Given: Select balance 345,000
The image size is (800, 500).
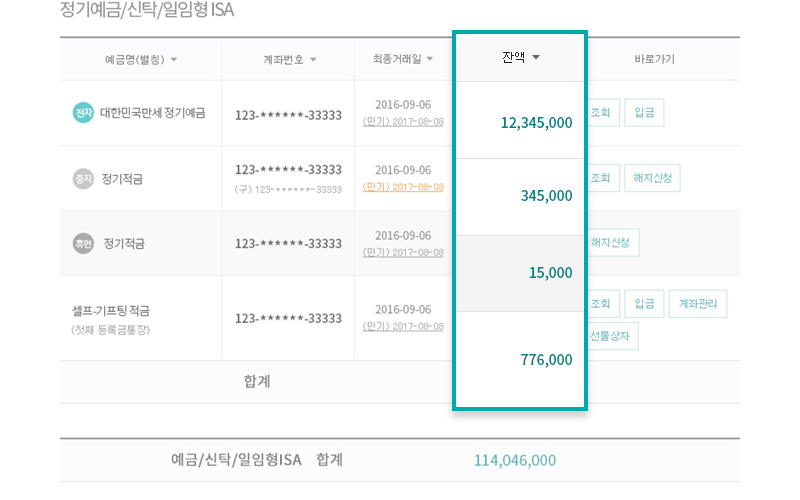Looking at the screenshot, I should tap(546, 196).
